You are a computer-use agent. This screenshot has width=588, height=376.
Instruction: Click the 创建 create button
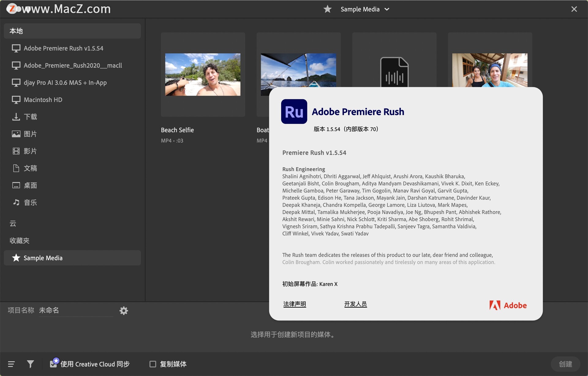pos(565,364)
